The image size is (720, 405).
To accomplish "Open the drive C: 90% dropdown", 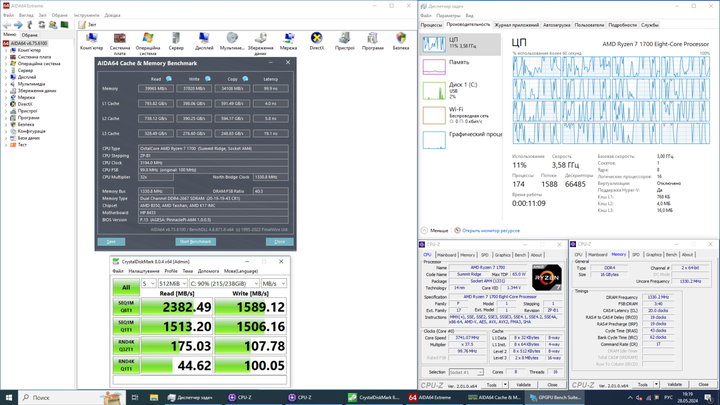I will (x=224, y=283).
